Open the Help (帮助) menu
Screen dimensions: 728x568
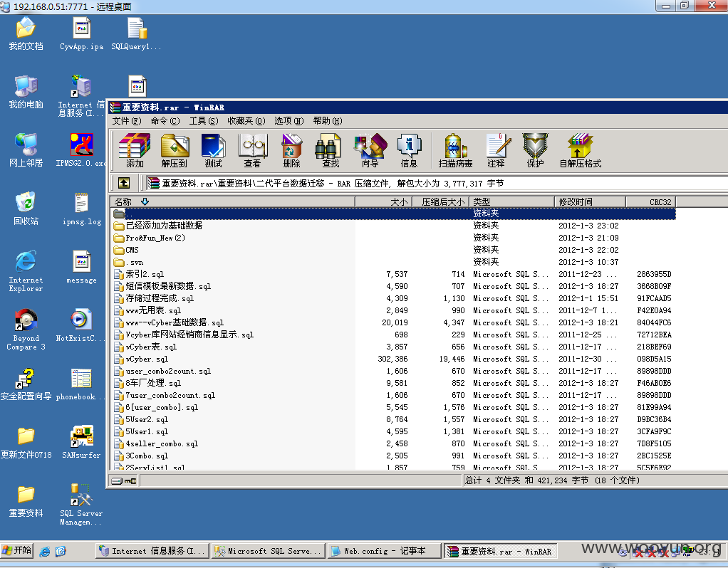[x=328, y=121]
